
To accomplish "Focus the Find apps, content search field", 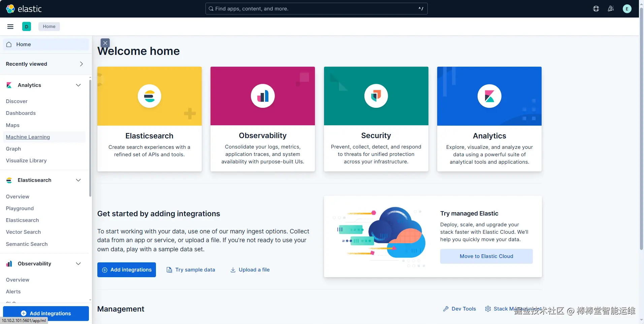I will tap(316, 9).
